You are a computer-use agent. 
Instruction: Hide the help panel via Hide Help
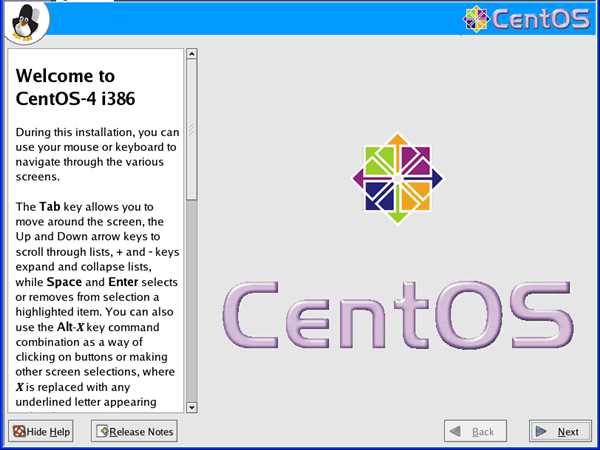click(x=41, y=431)
